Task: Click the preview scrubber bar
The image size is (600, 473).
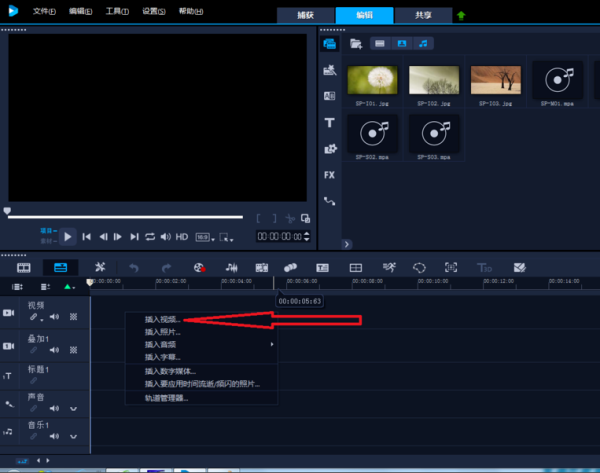Action: 125,216
